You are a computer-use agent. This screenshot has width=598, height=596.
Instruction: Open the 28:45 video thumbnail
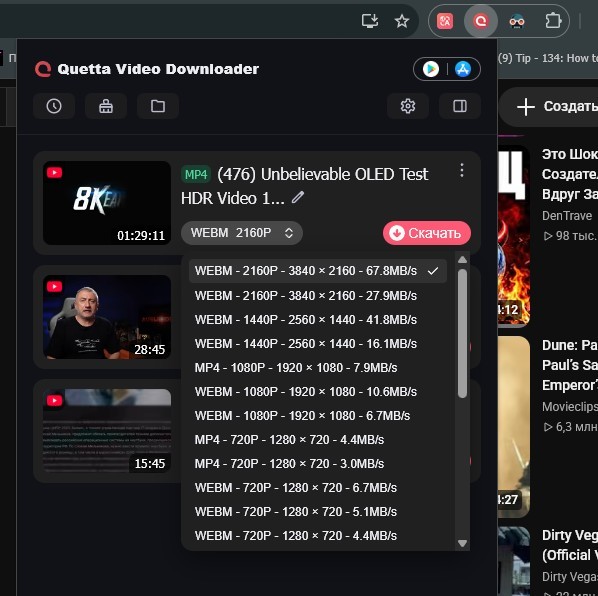tap(107, 317)
